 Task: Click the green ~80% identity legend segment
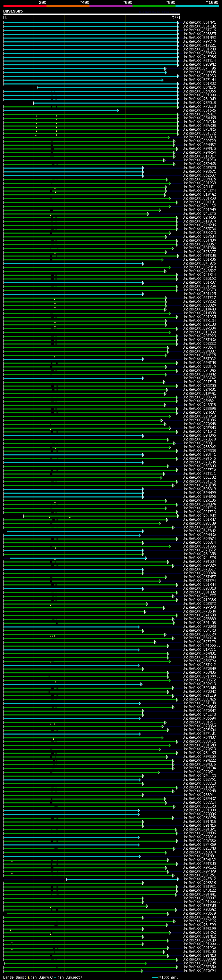154,6
